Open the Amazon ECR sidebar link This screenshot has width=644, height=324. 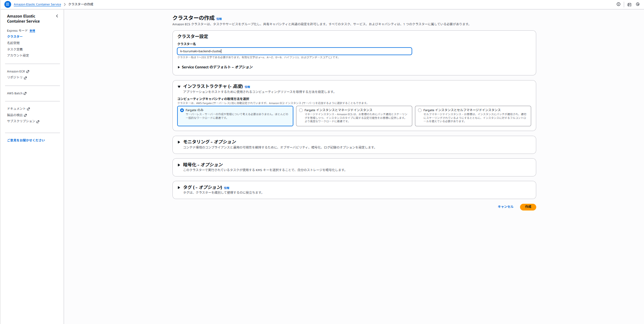point(16,71)
